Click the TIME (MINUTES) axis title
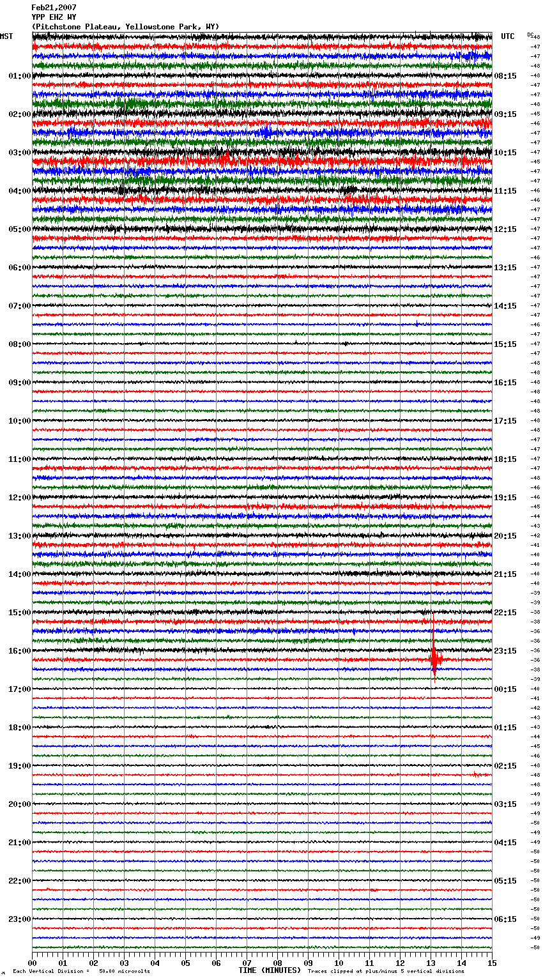The height and width of the screenshot is (980, 543). 270,970
